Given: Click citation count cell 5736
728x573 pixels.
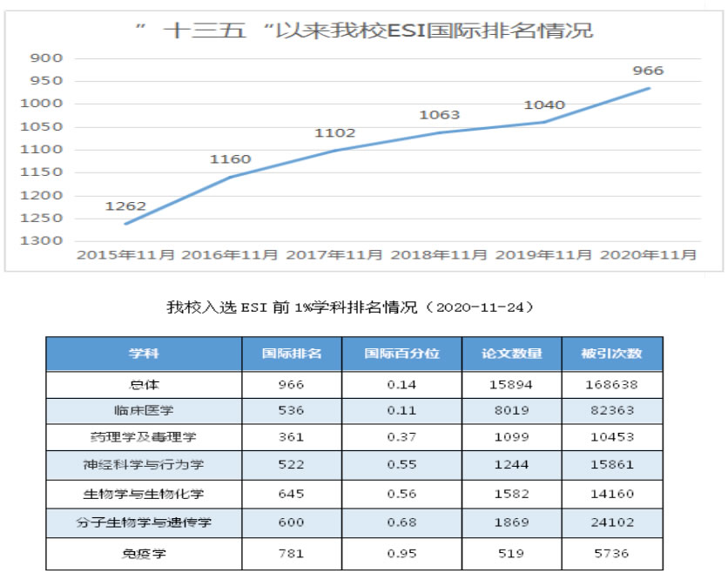Looking at the screenshot, I should tap(612, 554).
